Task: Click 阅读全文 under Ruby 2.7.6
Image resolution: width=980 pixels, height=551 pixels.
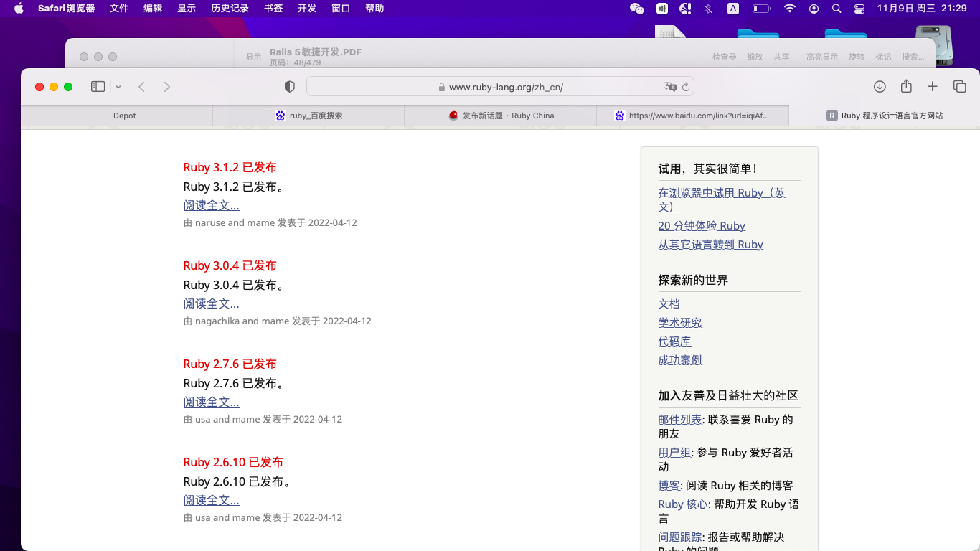Action: click(x=211, y=402)
